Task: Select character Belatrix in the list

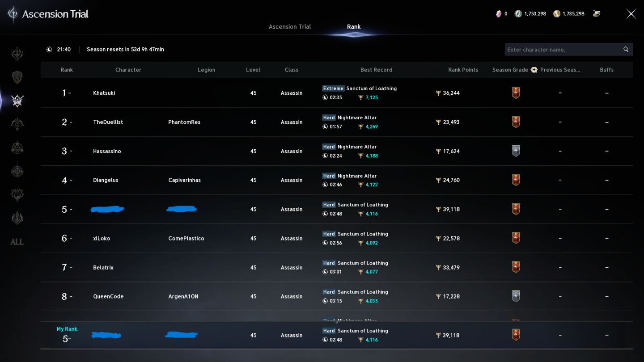Action: 103,267
